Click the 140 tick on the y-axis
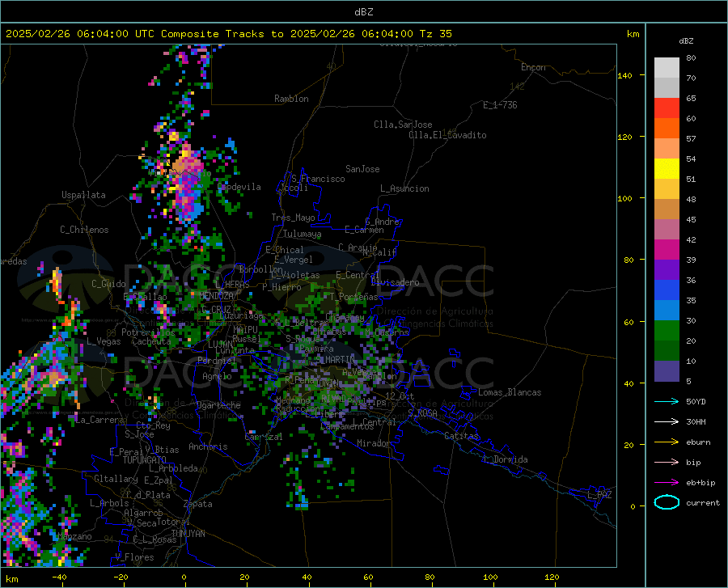This screenshot has height=588, width=728. pyautogui.click(x=624, y=75)
